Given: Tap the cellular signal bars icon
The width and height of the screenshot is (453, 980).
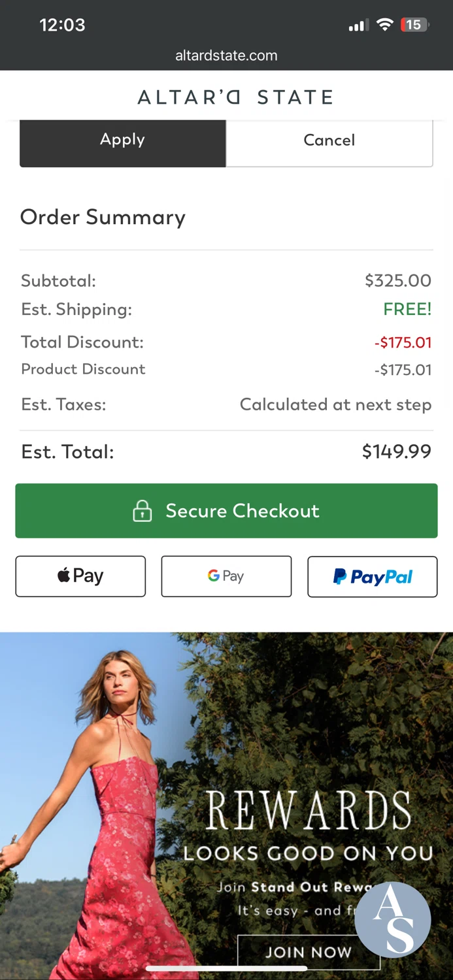Looking at the screenshot, I should (x=358, y=24).
